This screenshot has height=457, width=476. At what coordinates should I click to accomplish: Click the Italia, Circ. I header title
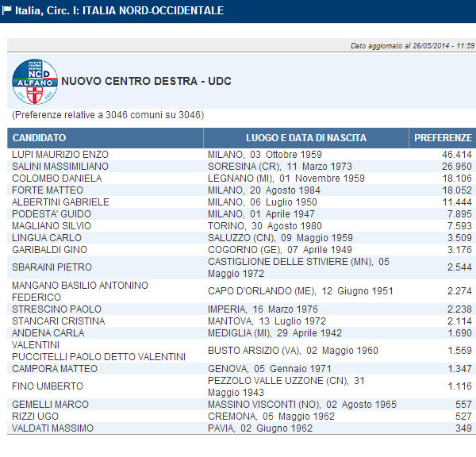coord(118,11)
